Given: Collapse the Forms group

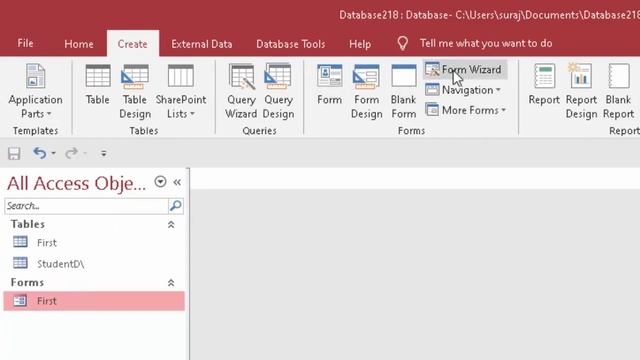Looking at the screenshot, I should point(171,282).
